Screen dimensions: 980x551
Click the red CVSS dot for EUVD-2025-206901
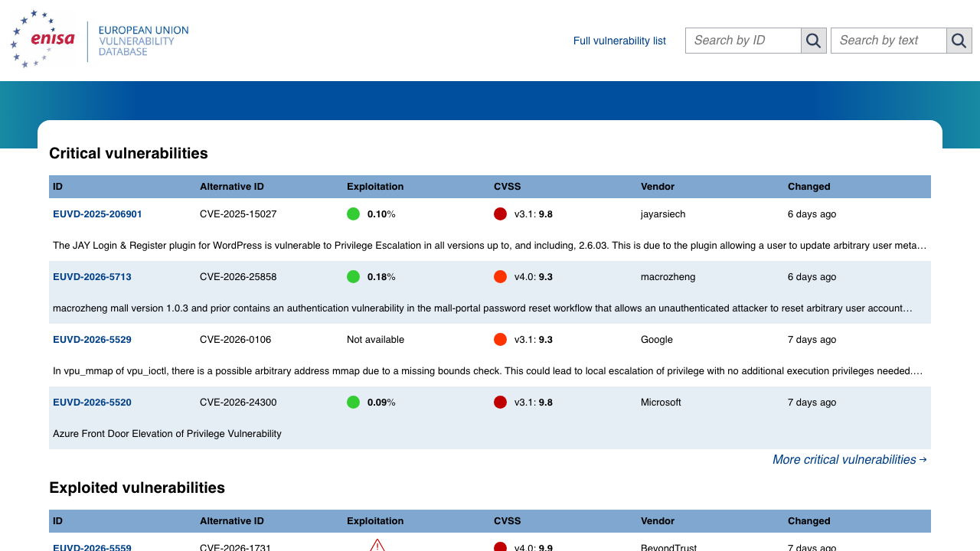click(x=500, y=214)
